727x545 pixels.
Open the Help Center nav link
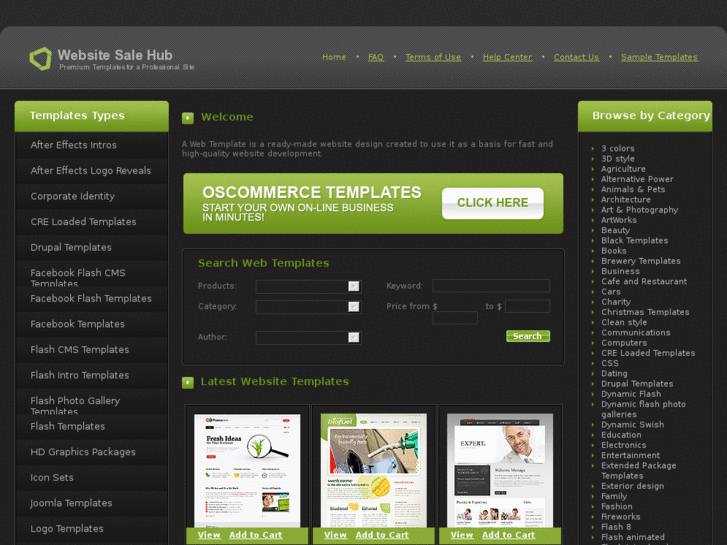507,57
